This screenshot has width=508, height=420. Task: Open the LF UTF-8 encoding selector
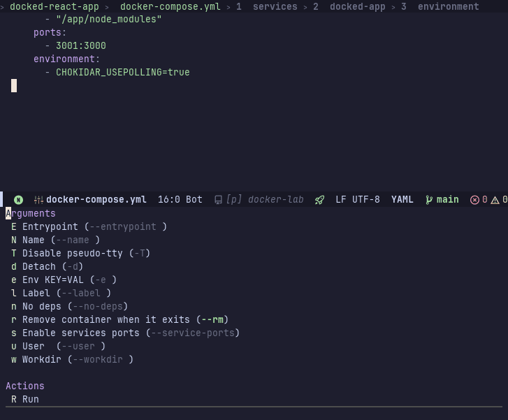click(358, 200)
